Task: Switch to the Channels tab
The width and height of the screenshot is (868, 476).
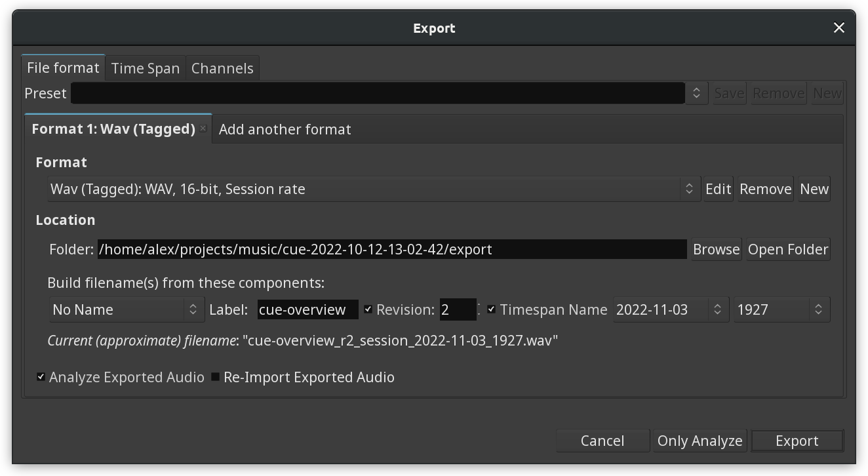Action: click(x=222, y=68)
